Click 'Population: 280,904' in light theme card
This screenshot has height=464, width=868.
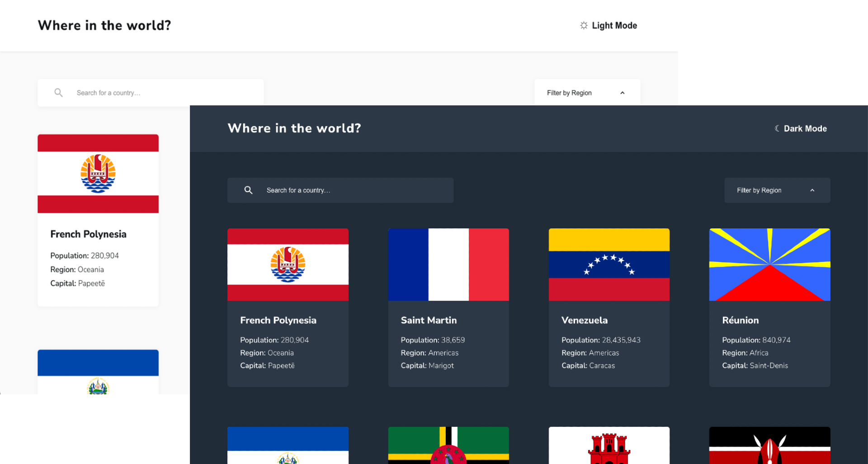(x=85, y=256)
